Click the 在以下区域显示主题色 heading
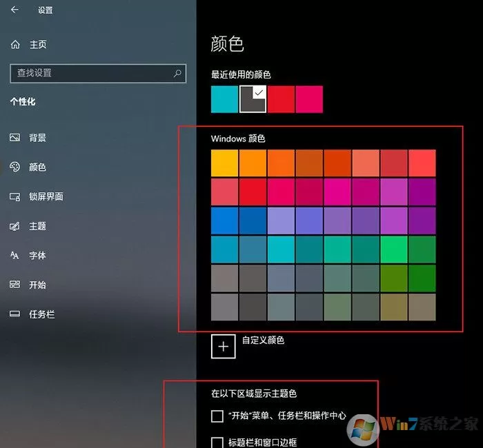The image size is (483, 448). 254,394
